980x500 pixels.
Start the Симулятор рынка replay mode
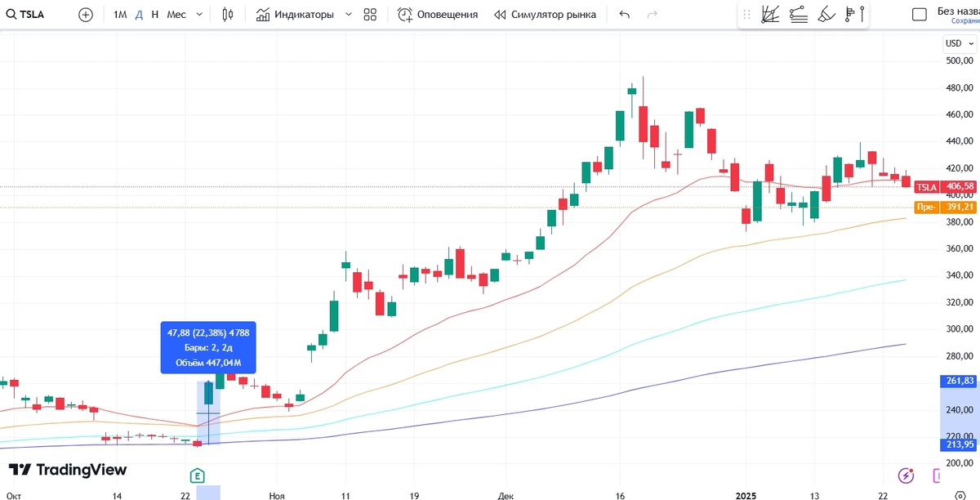coord(546,15)
